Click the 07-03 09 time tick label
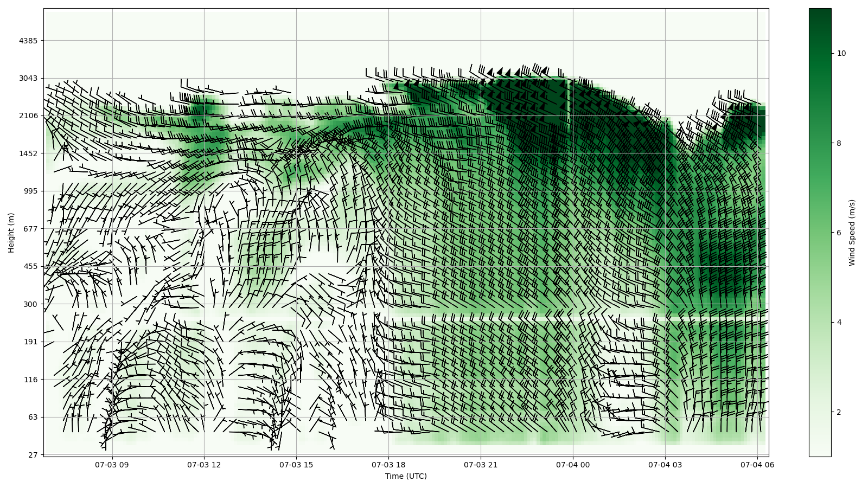The width and height of the screenshot is (868, 488). tap(112, 465)
